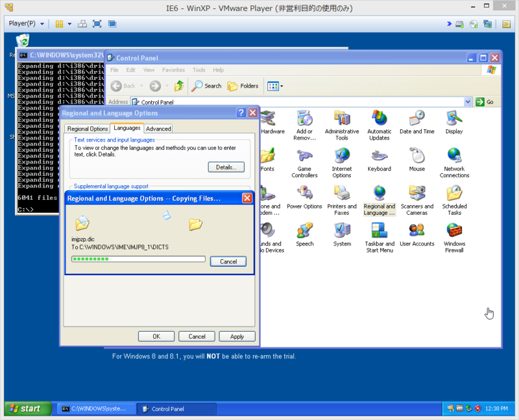Image resolution: width=519 pixels, height=420 pixels.
Task: Click VMware send Ctrl+Alt+Del icon
Action: [82, 23]
